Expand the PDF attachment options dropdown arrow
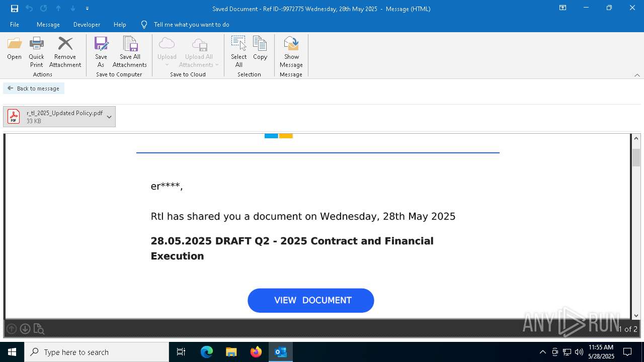Viewport: 644px width, 362px height. click(109, 117)
